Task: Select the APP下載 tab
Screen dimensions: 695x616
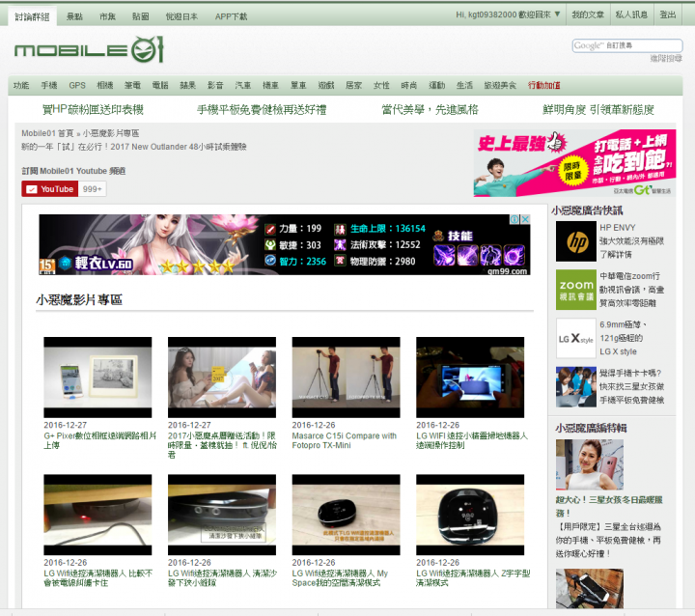Action: pos(231,16)
